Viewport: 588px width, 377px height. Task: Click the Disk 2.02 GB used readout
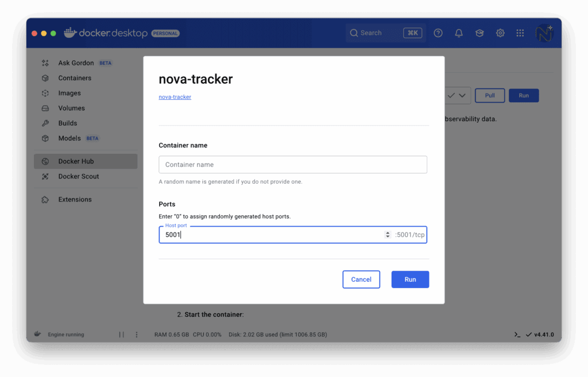[x=278, y=335]
